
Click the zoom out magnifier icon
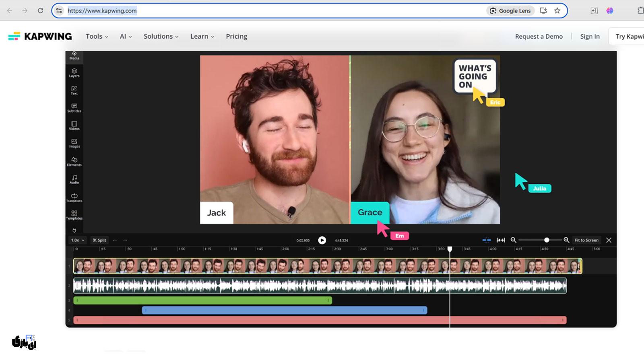(x=513, y=240)
